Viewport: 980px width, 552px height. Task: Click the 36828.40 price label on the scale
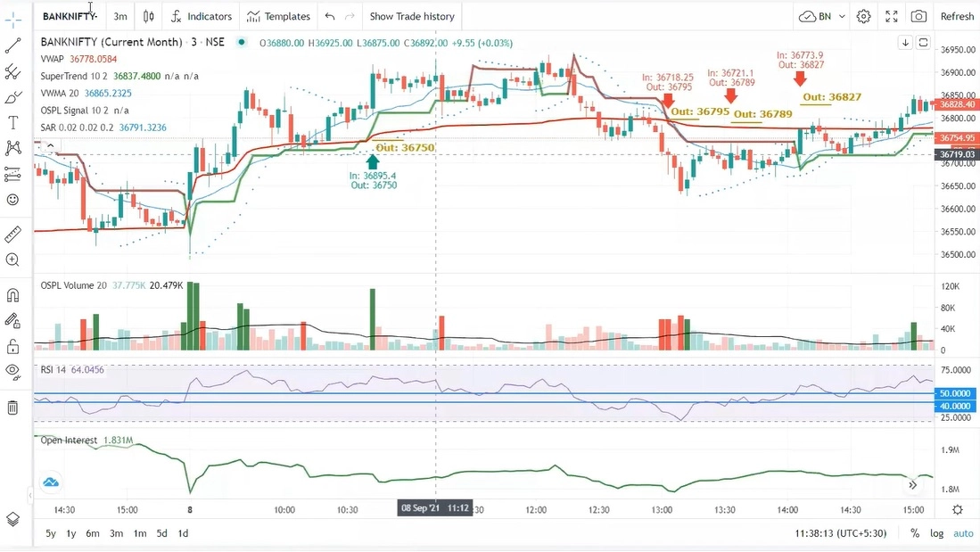pyautogui.click(x=956, y=104)
